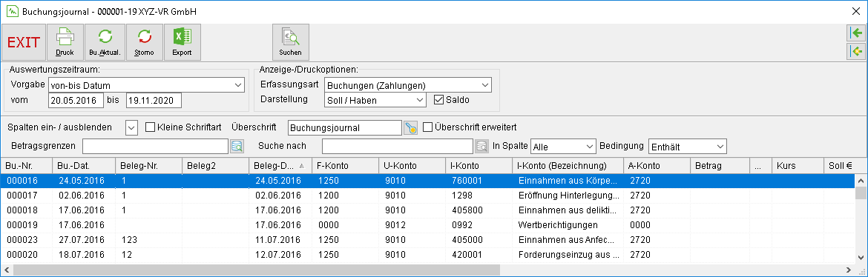Click the vertical scrollbar down arrow
The height and width of the screenshot is (277, 868).
(x=861, y=258)
